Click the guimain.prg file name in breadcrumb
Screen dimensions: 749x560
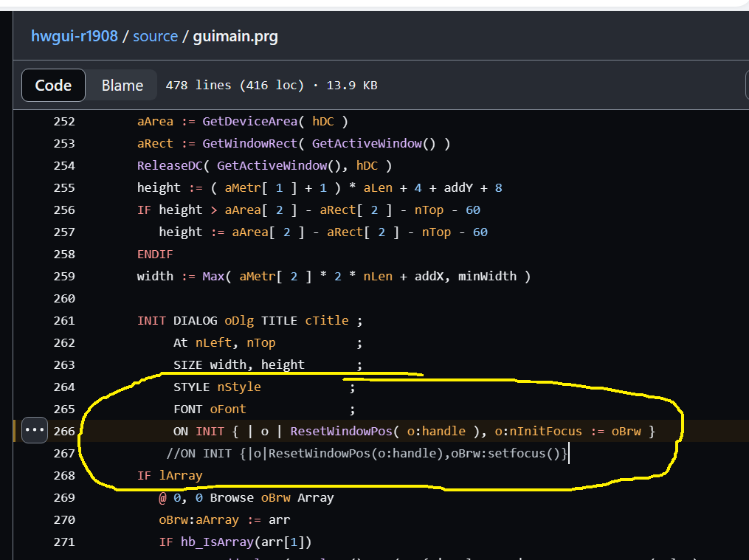235,36
